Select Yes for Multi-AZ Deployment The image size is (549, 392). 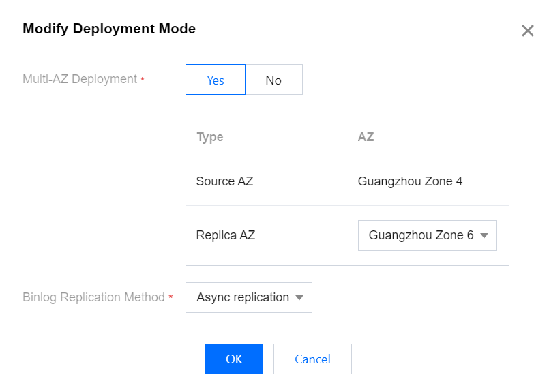(x=216, y=80)
